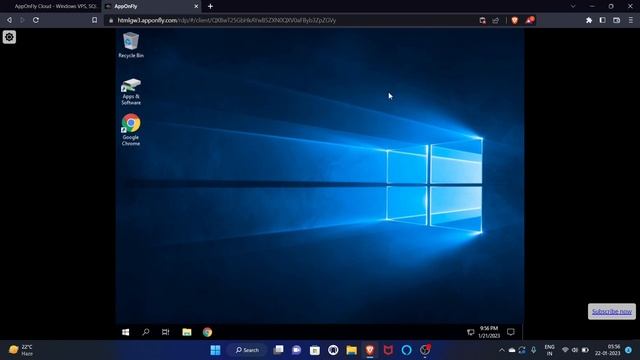Expand the tab search dropdown arrow
Viewport: 640px width, 360px height.
tap(573, 7)
